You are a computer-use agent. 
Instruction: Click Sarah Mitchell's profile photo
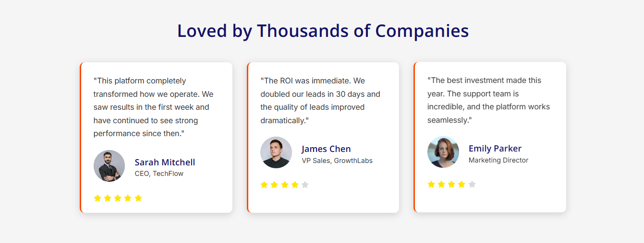109,166
